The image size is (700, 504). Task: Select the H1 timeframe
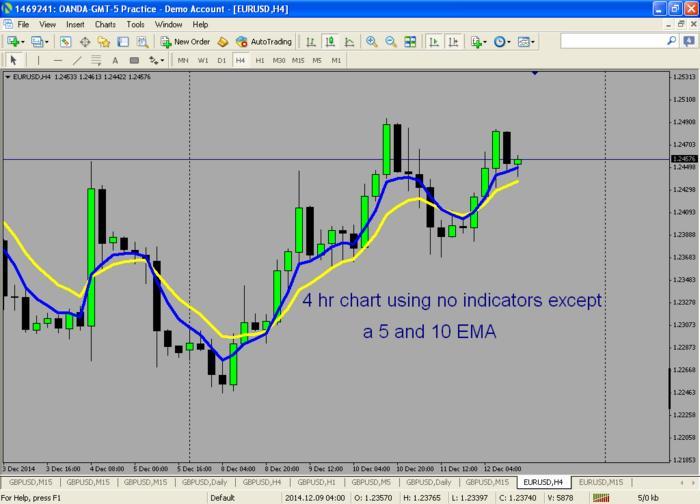coord(260,60)
